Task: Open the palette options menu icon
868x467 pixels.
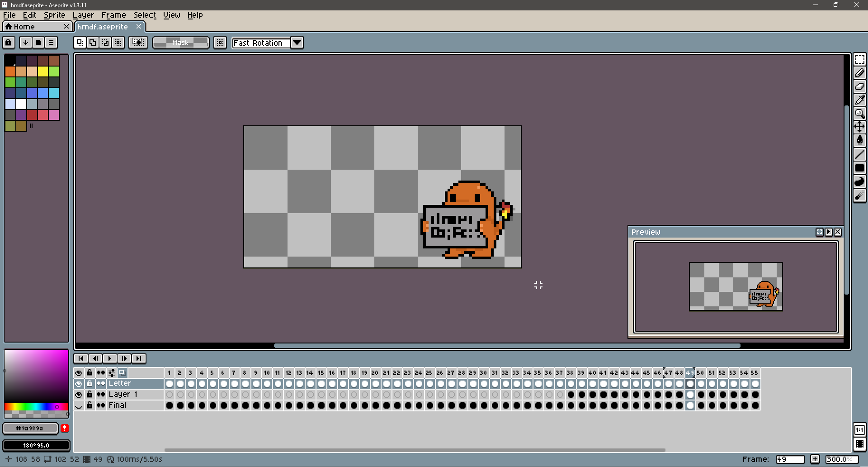Action: [51, 43]
